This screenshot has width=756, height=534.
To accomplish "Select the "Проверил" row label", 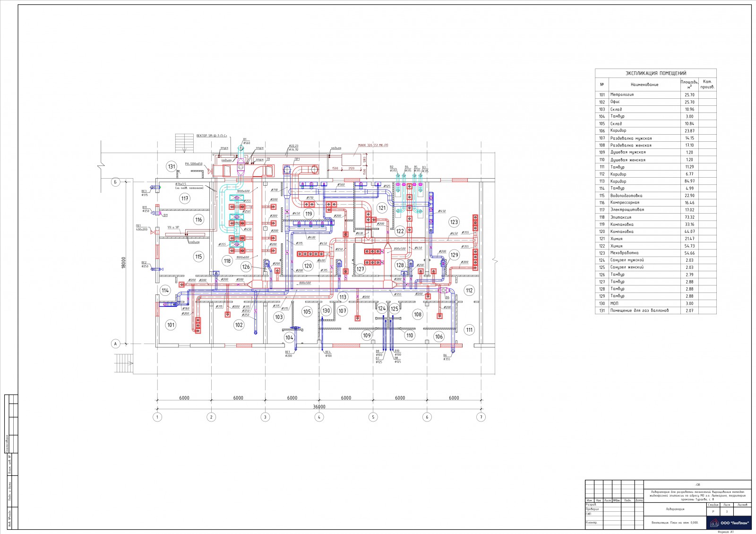I will [x=592, y=509].
